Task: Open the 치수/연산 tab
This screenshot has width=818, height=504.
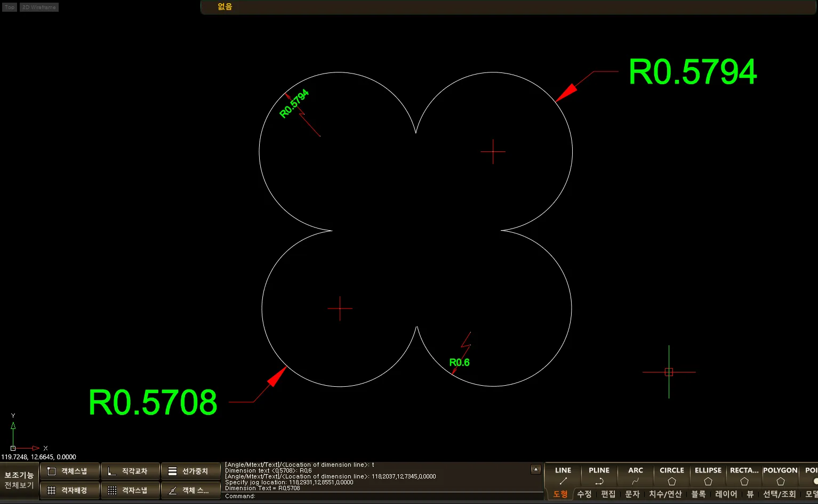Action: coord(665,494)
